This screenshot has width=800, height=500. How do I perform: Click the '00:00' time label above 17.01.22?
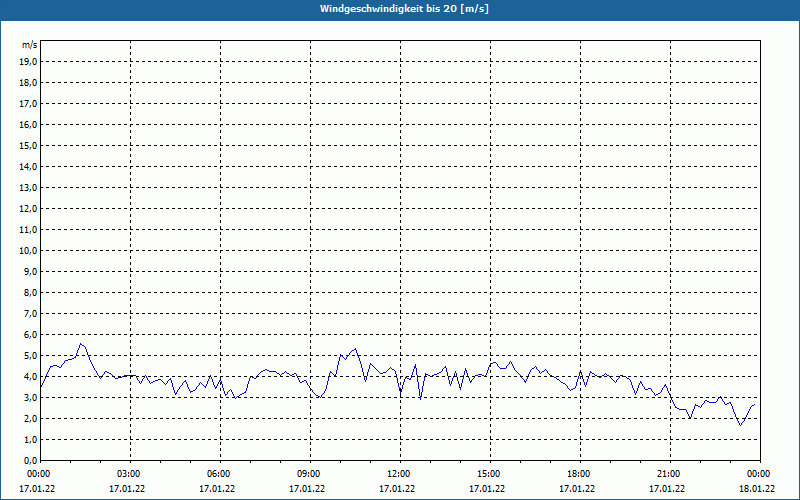click(37, 474)
